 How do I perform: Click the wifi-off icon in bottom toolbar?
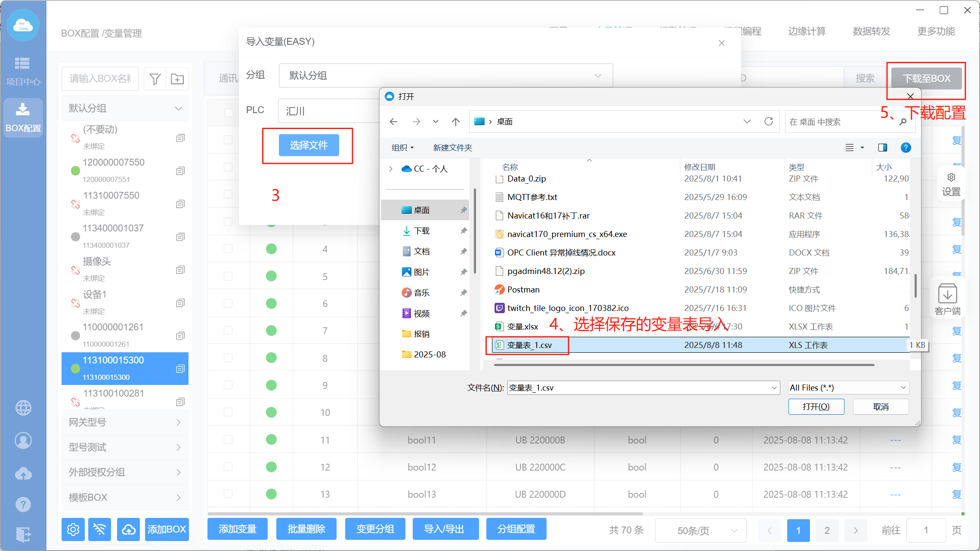pos(99,529)
